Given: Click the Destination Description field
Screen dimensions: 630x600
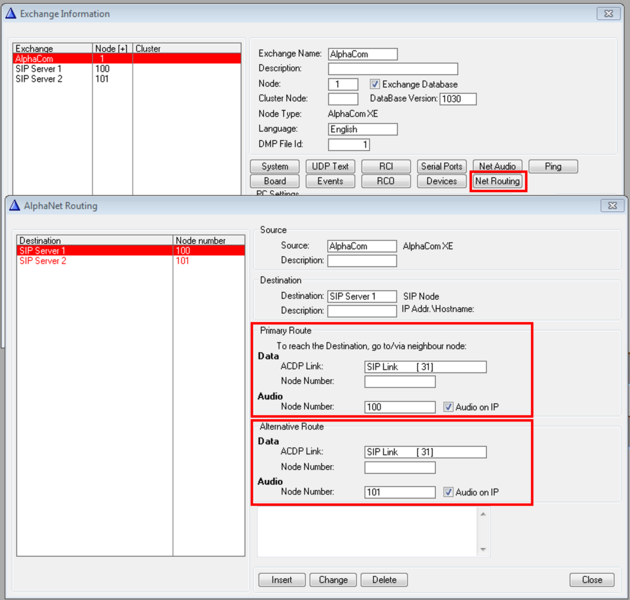Looking at the screenshot, I should (362, 311).
